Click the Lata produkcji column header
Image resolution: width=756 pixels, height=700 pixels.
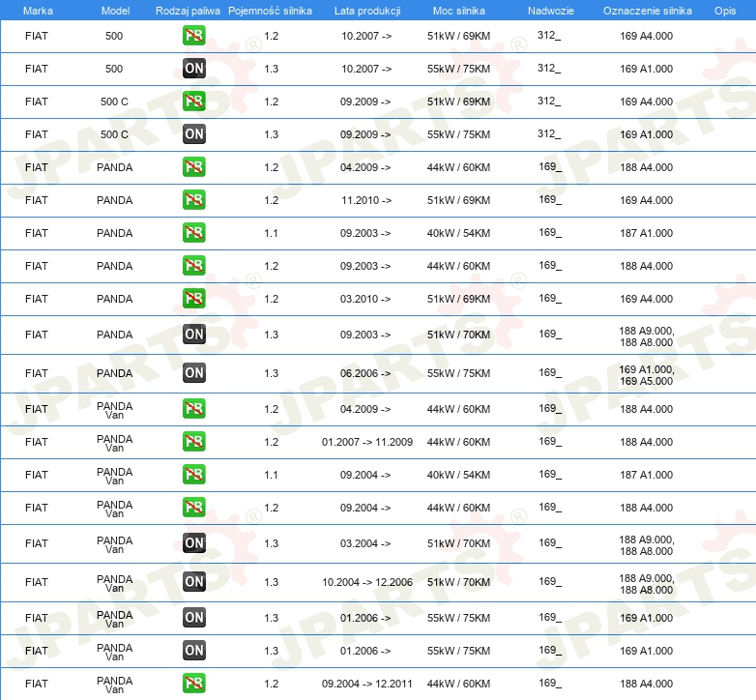tap(367, 11)
